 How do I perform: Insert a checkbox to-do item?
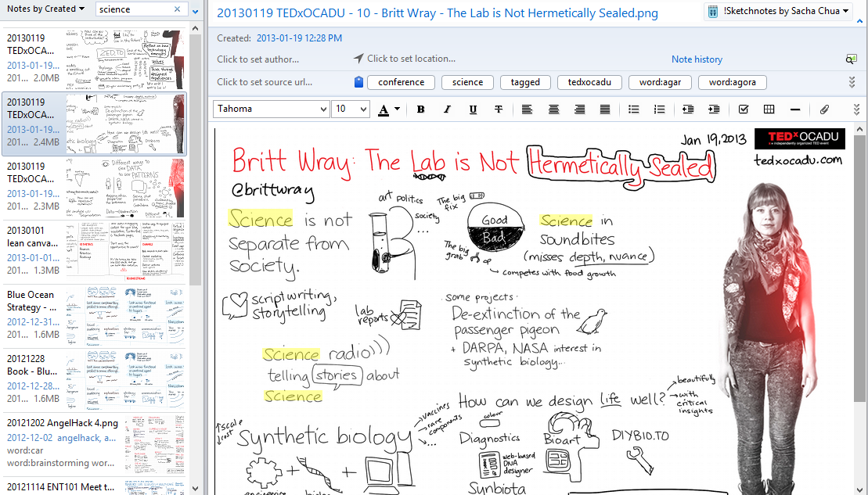744,109
